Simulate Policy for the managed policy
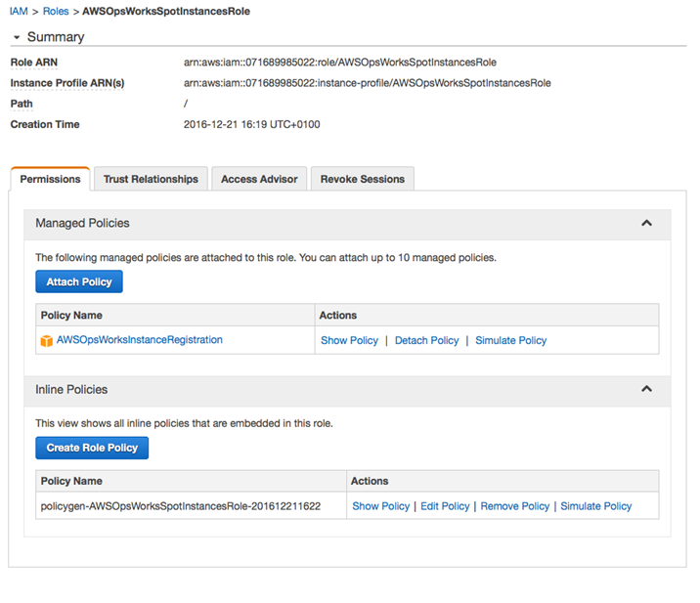 point(510,340)
